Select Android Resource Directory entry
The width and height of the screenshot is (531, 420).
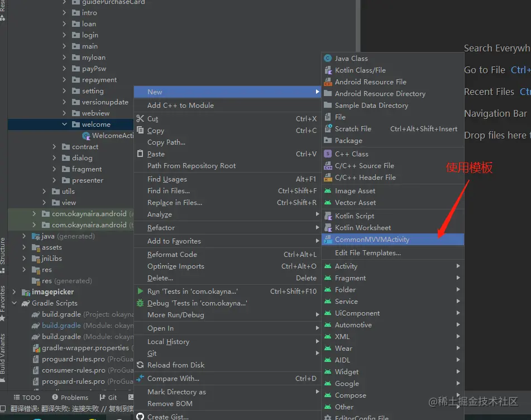[x=393, y=93]
